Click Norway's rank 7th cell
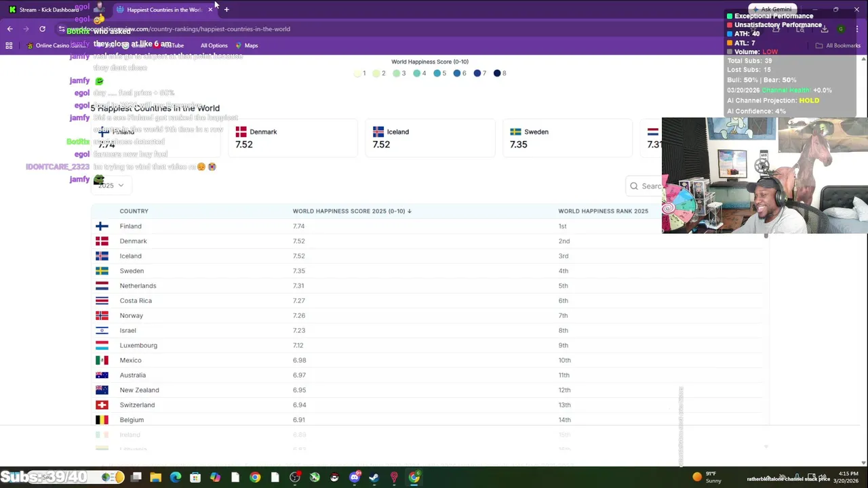Screen dimensions: 868x488 [x=563, y=316]
